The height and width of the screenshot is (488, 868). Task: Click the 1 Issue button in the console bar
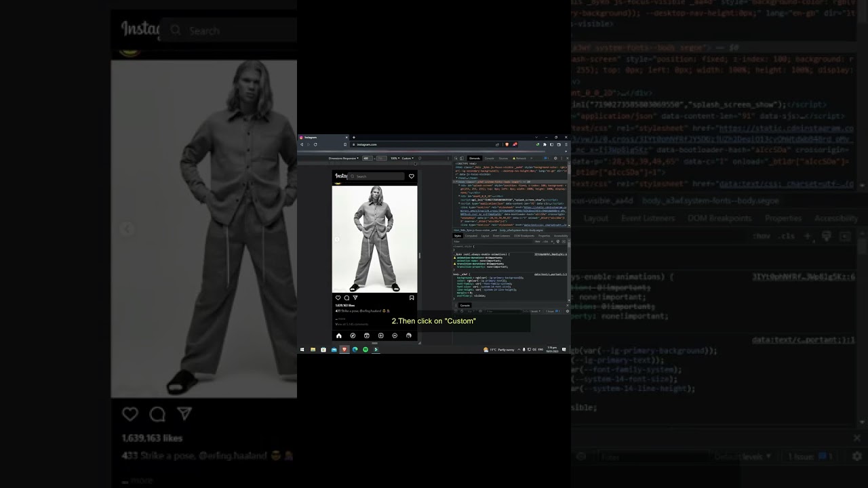[553, 311]
